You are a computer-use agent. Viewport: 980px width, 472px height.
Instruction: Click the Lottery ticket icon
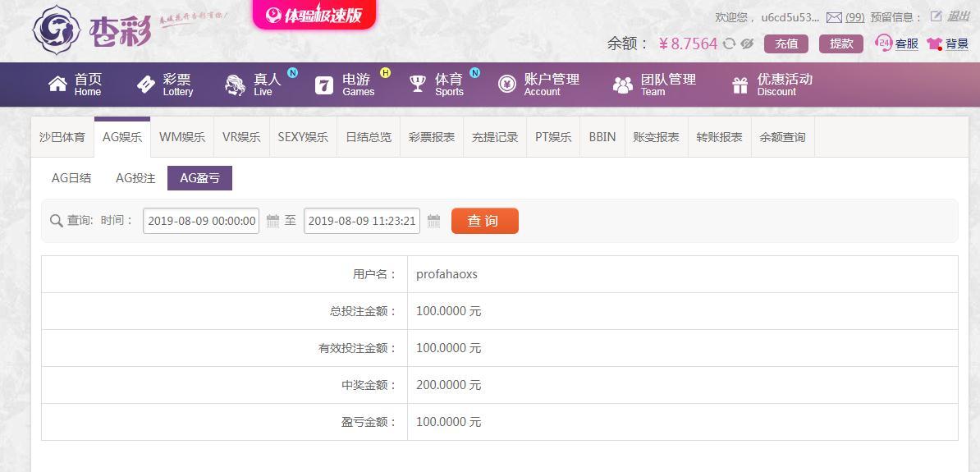[145, 85]
